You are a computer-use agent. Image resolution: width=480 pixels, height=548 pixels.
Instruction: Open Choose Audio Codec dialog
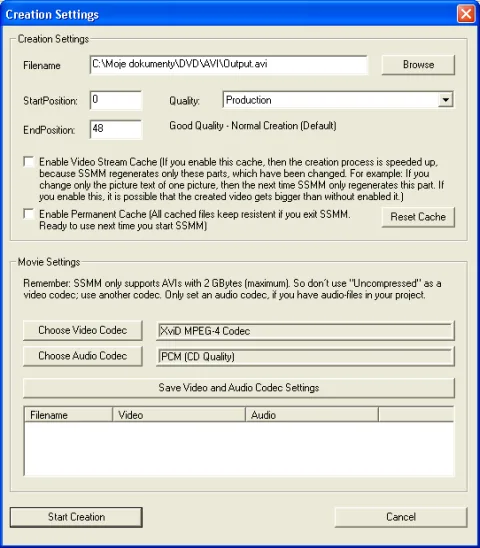pos(83,356)
